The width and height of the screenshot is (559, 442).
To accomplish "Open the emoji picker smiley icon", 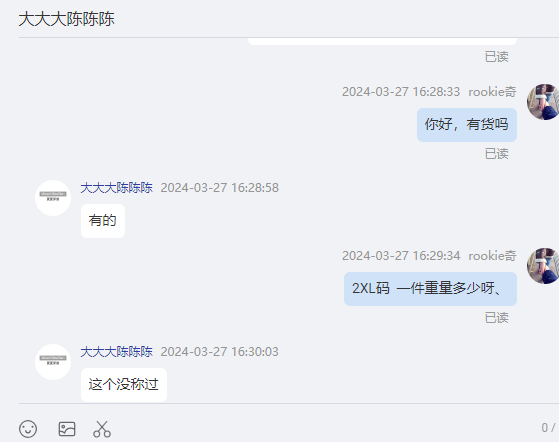I will point(28,429).
